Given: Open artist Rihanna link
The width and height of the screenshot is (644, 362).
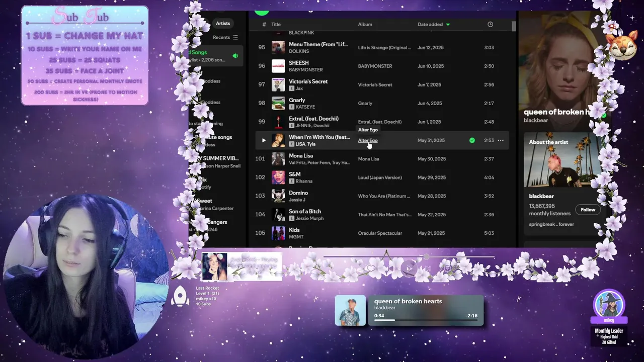Looking at the screenshot, I should (304, 181).
